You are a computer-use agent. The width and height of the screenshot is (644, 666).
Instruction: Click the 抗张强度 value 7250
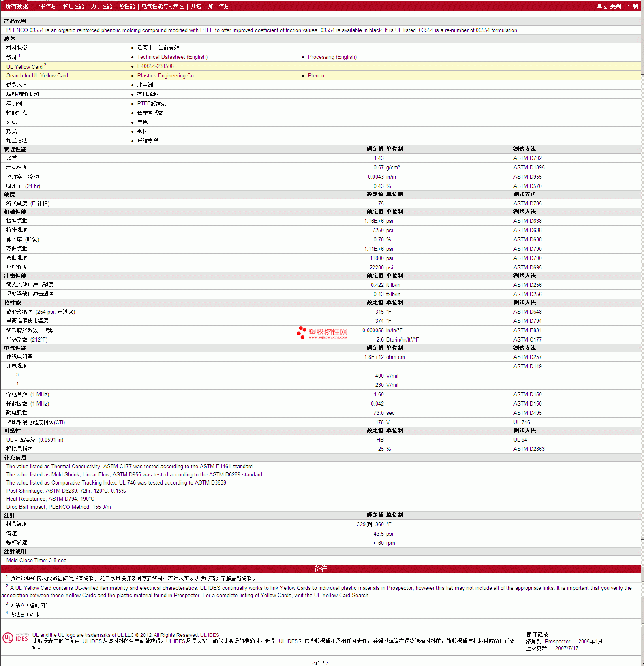click(378, 231)
